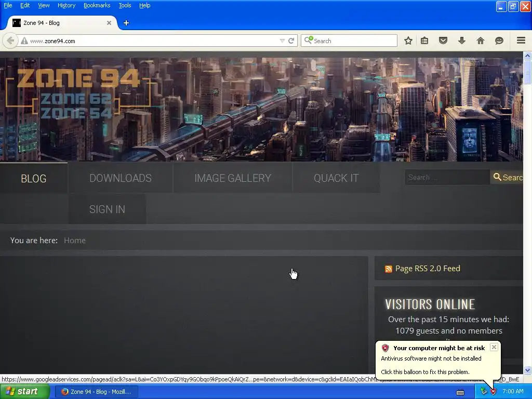This screenshot has width=532, height=399.
Task: Click the Security Center tray shield icon
Action: click(493, 392)
